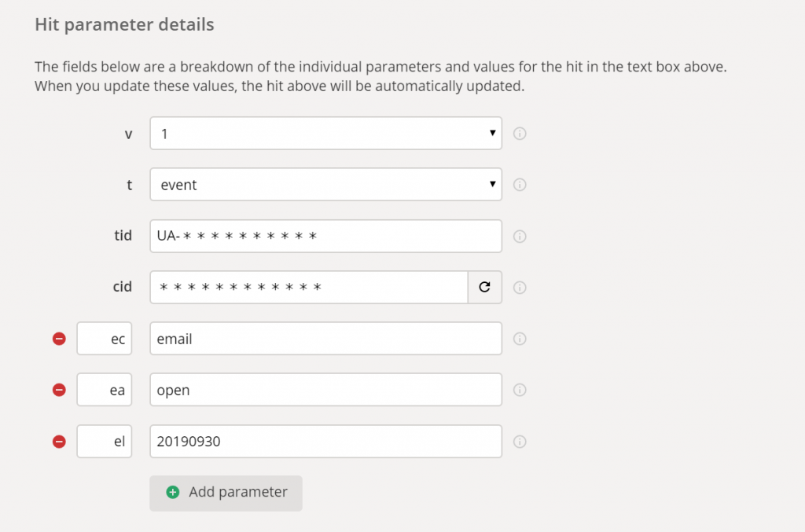
Task: Edit the email value field
Action: click(325, 339)
